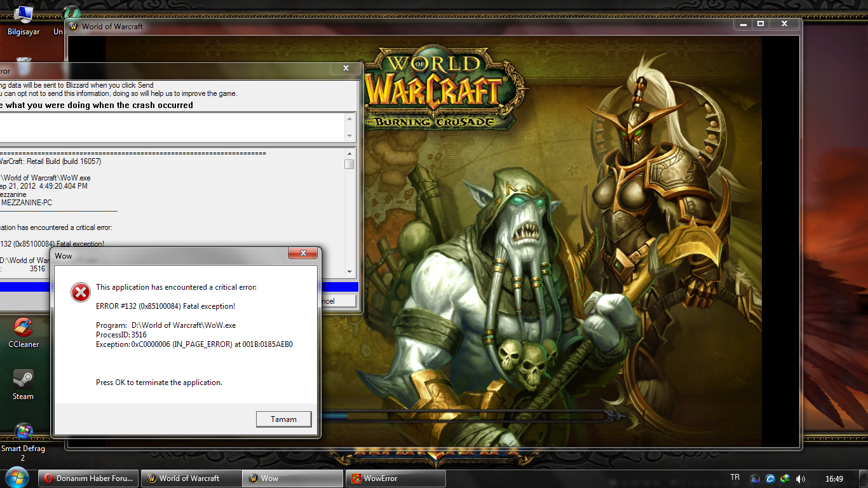Viewport: 868px width, 488px height.
Task: Select the Smart Defrag 2 desktop shortcut
Action: tap(24, 443)
